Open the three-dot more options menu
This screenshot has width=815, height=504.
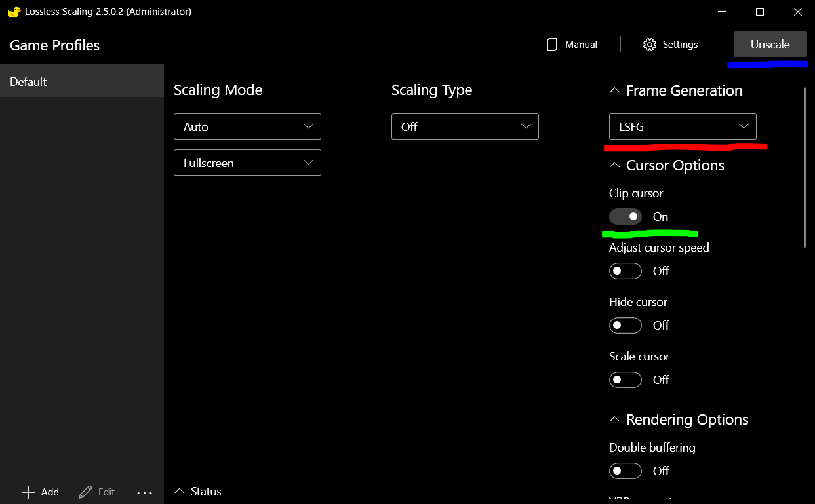pos(144,493)
